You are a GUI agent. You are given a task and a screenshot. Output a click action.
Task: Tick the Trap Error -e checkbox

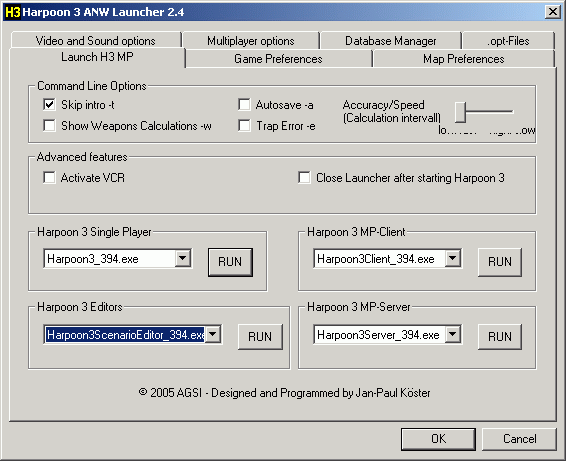pos(244,126)
